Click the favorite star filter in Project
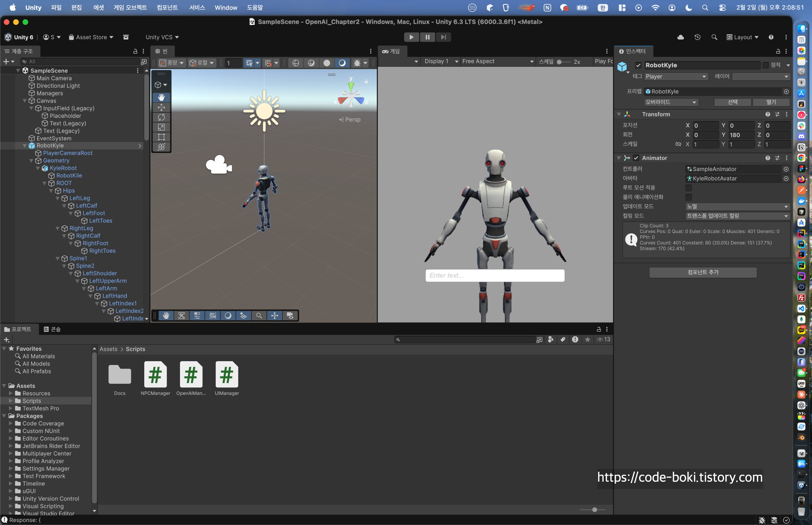The image size is (812, 525). (587, 340)
